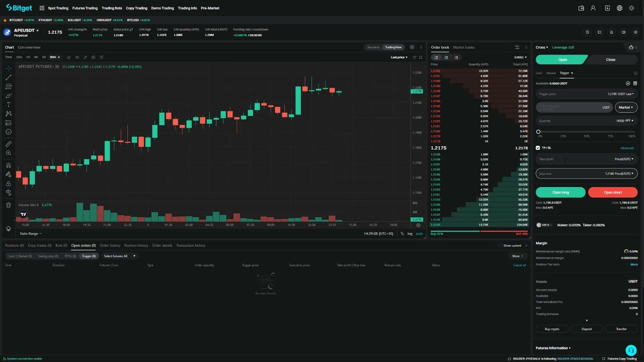Viewport: 644px width, 362px height.
Task: Switch to the Coin overview tab
Action: click(x=29, y=47)
